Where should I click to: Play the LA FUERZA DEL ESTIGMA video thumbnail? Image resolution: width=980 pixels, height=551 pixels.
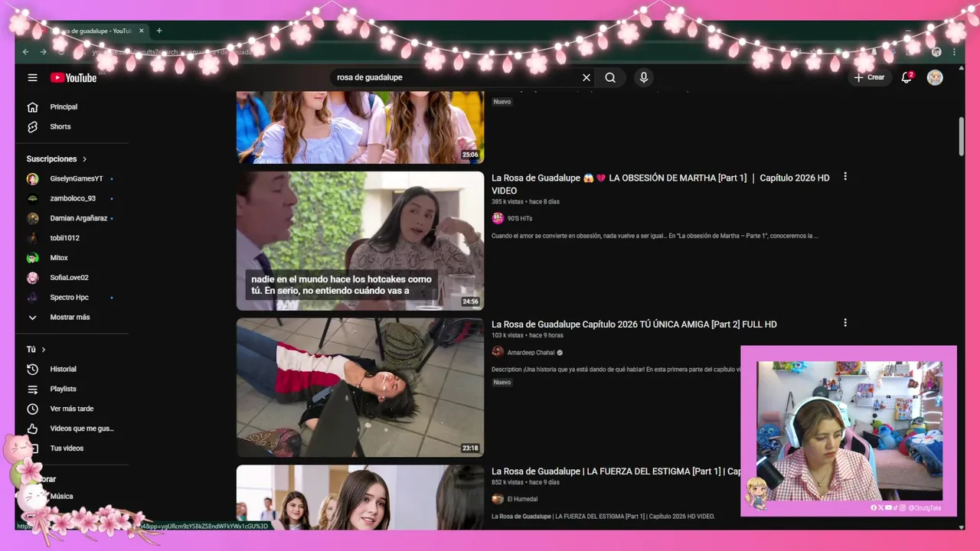(360, 497)
